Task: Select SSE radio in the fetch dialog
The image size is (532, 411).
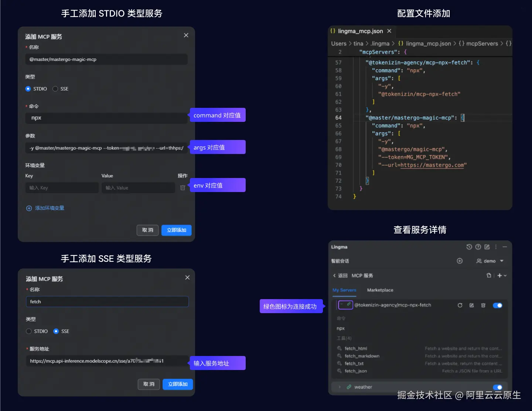Action: 56,331
